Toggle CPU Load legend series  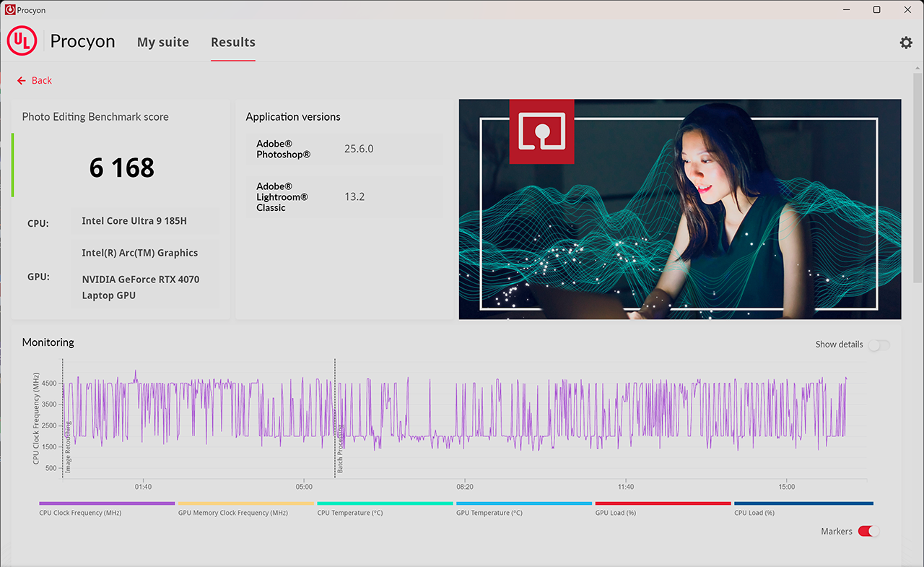[x=803, y=508]
